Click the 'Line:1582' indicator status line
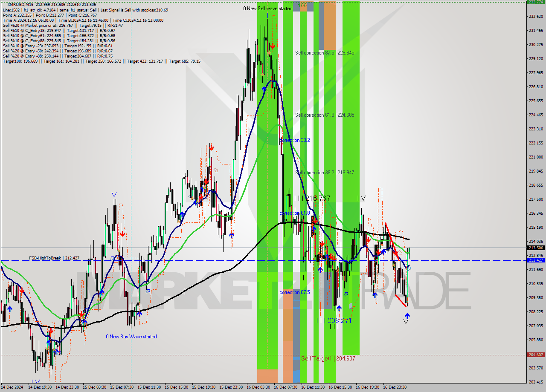The width and height of the screenshot is (546, 392). pyautogui.click(x=85, y=10)
